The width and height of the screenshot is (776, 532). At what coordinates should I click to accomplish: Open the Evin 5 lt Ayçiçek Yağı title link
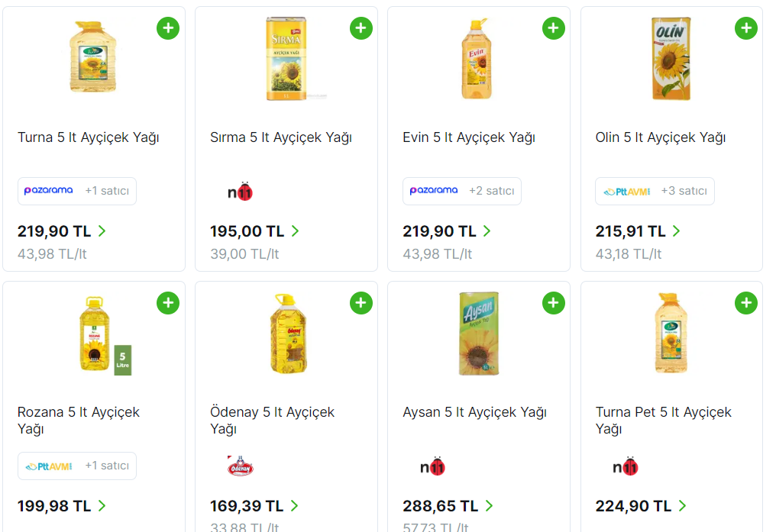coord(469,137)
